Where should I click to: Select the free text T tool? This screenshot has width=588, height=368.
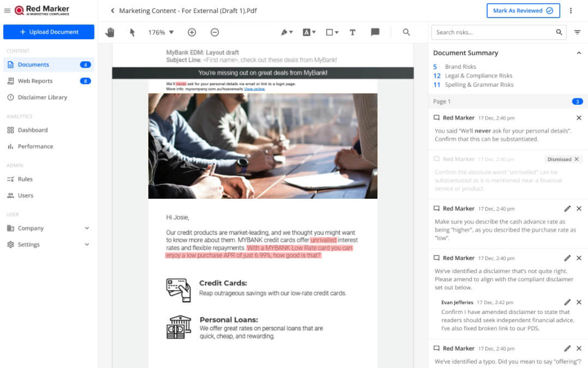[x=352, y=32]
